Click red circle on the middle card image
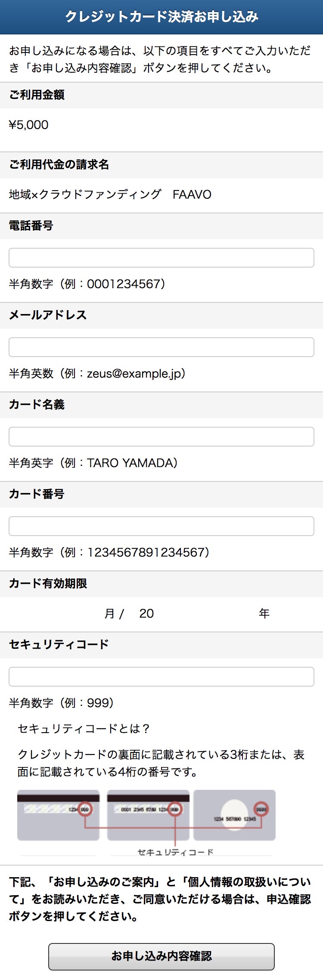323x980 pixels. 175,809
